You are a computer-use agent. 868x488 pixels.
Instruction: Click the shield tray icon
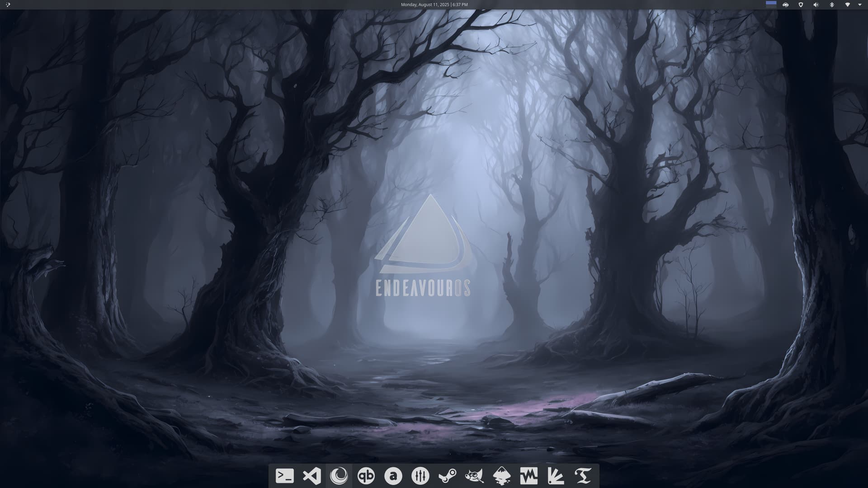pos(801,5)
